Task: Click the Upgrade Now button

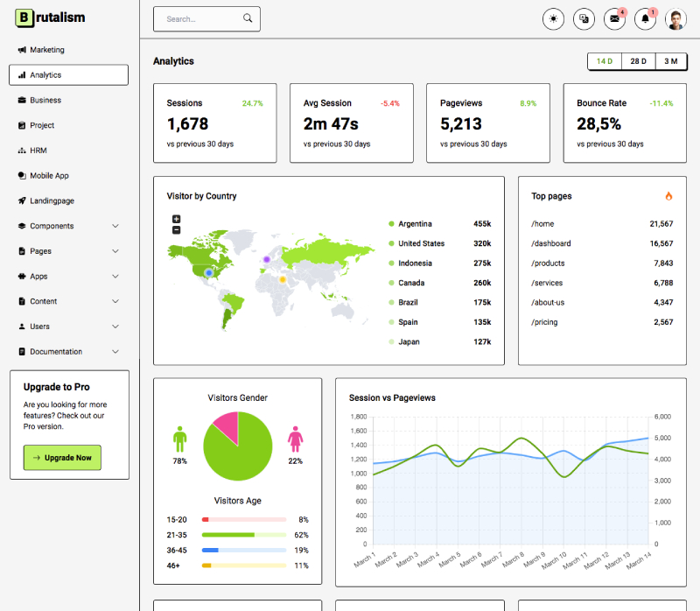Action: (x=62, y=457)
